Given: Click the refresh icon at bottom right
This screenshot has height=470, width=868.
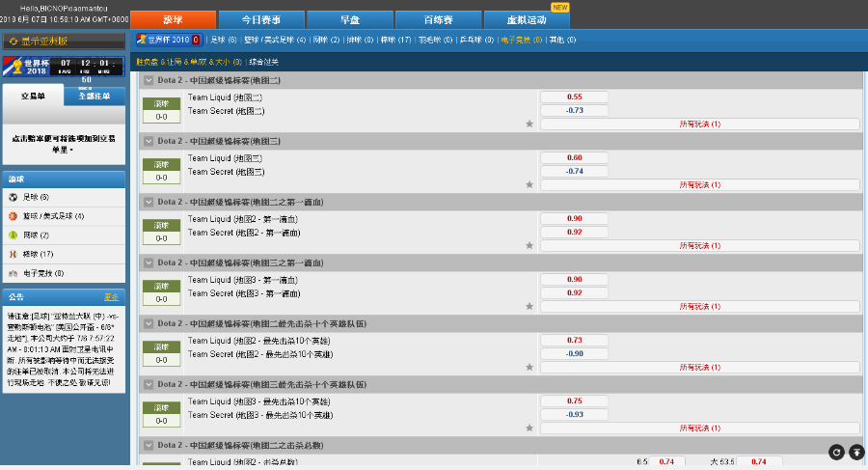Looking at the screenshot, I should click(836, 453).
